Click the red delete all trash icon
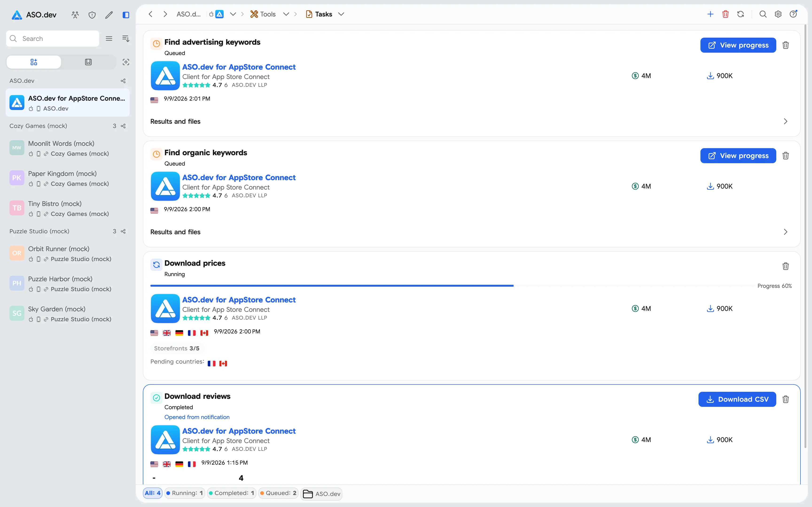Viewport: 812px width, 507px height. click(x=726, y=14)
